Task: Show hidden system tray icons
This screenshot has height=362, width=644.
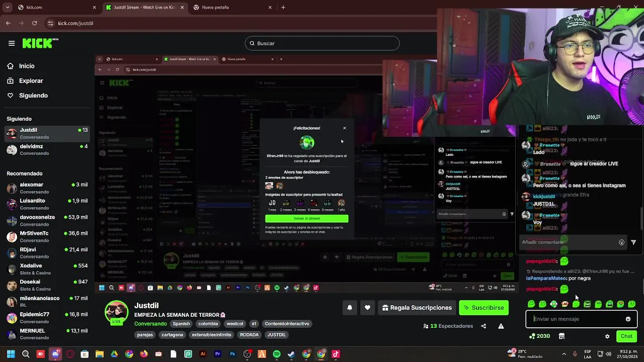Action: 563,354
